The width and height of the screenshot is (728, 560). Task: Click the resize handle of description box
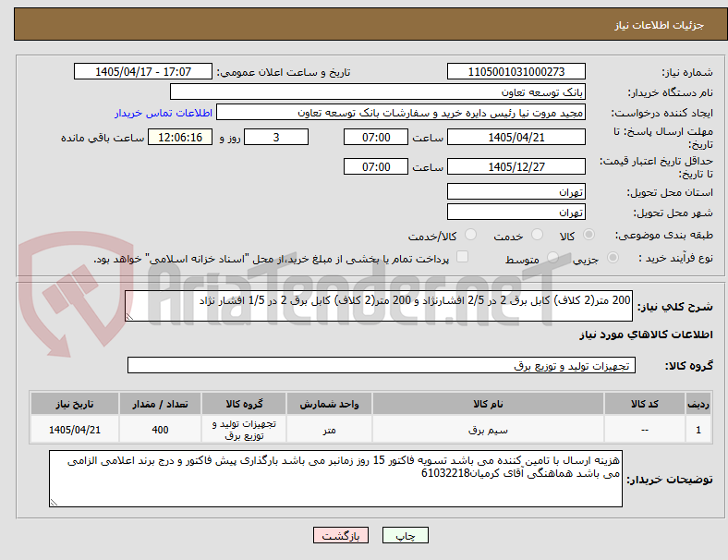coord(129,317)
